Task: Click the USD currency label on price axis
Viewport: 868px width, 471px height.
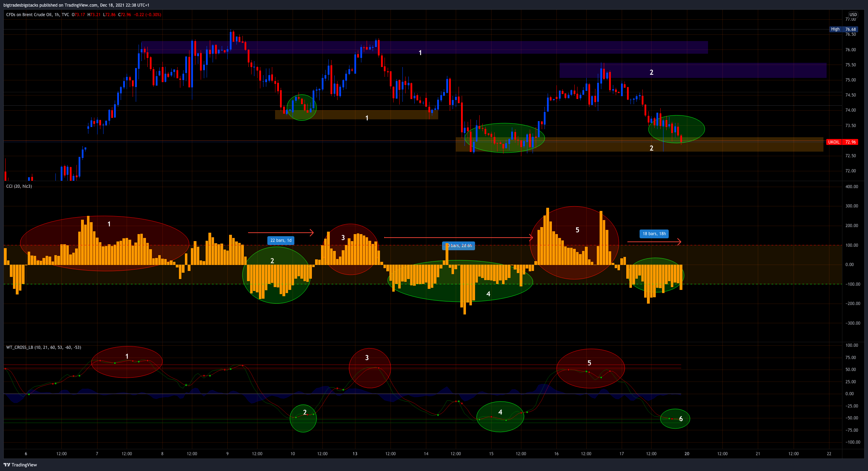Action: click(853, 15)
